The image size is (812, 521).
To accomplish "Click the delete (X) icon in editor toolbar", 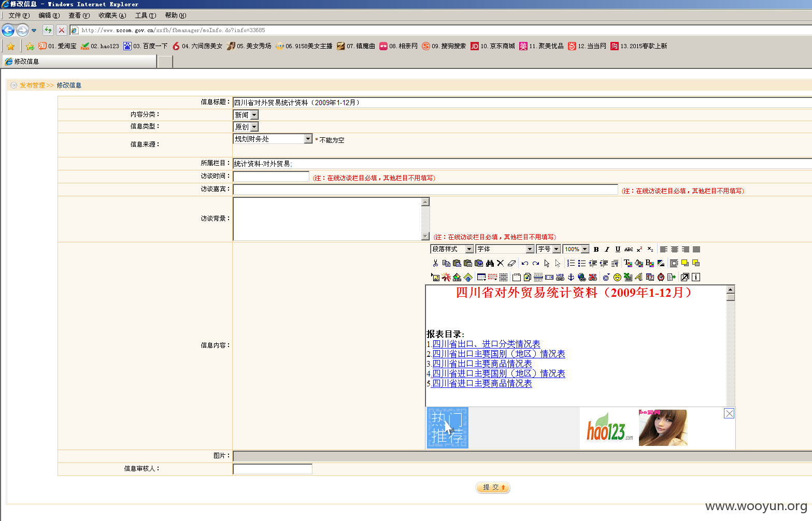I will [x=501, y=263].
